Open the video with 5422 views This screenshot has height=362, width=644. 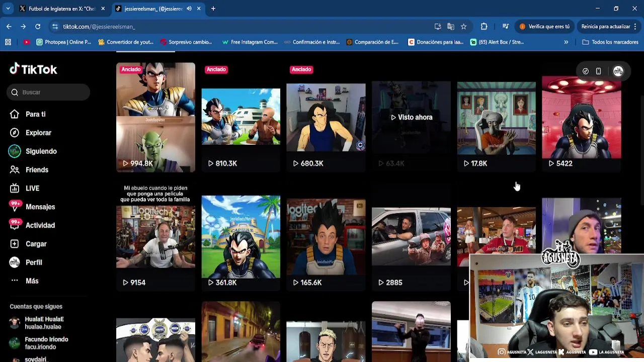click(x=581, y=118)
